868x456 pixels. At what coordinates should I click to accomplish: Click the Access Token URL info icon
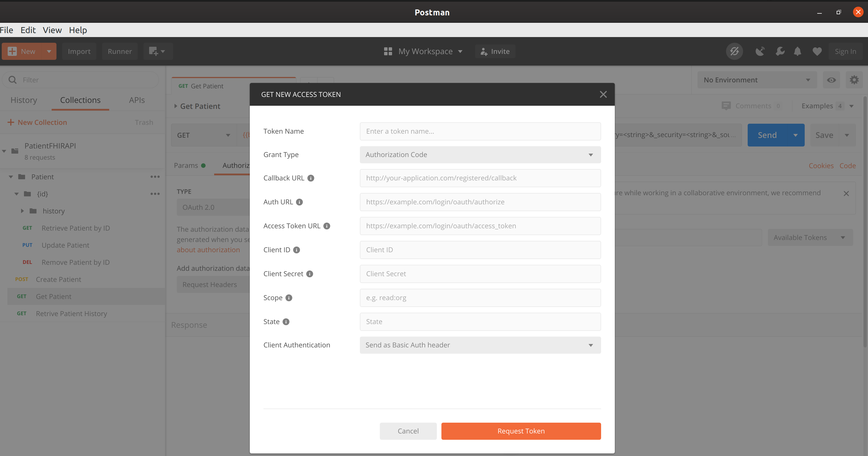coord(326,226)
